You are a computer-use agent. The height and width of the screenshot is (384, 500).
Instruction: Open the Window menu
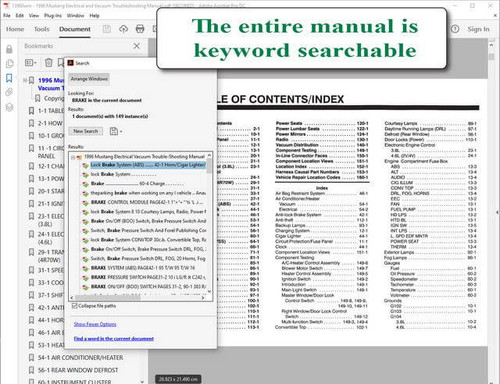pos(75,15)
